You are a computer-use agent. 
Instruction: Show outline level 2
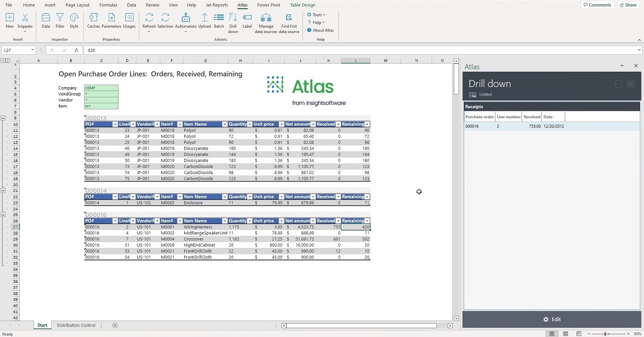click(8, 61)
